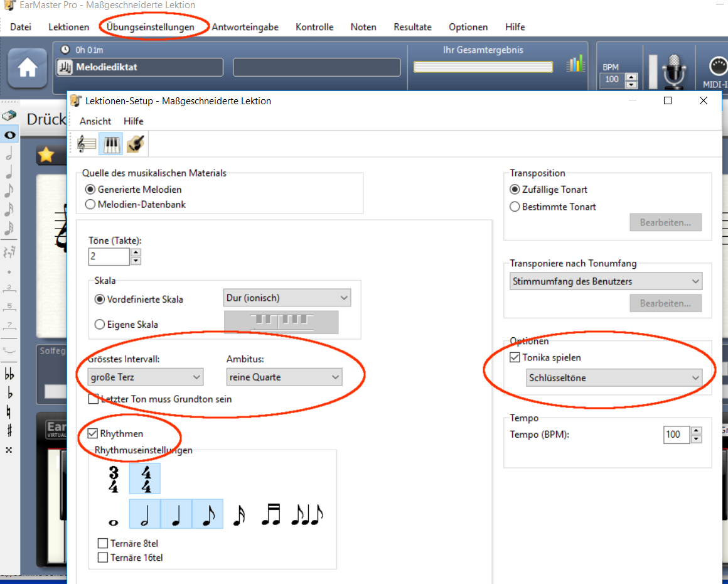The image size is (728, 584).
Task: Enable Ternäre 16tel checkbox
Action: click(103, 558)
